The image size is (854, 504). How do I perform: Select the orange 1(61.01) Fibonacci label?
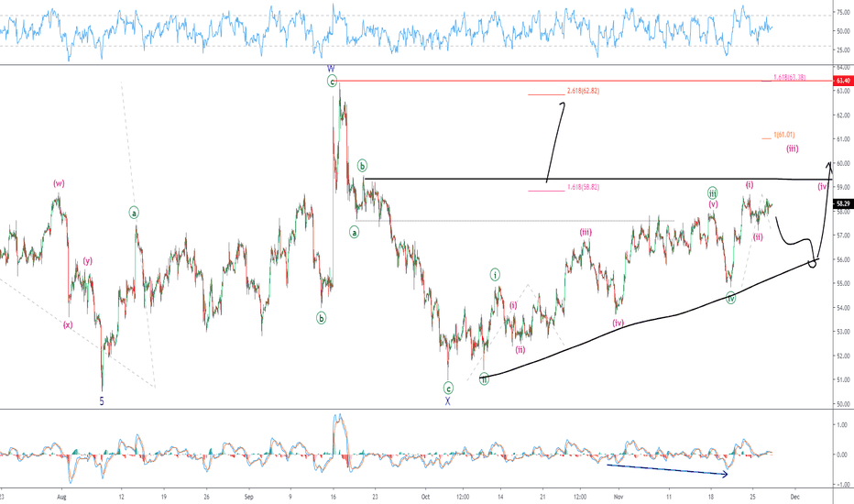(783, 135)
